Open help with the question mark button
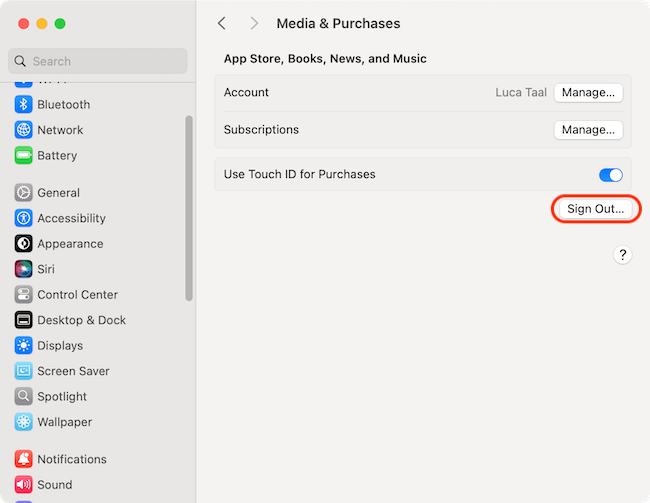This screenshot has width=650, height=503. pyautogui.click(x=622, y=255)
